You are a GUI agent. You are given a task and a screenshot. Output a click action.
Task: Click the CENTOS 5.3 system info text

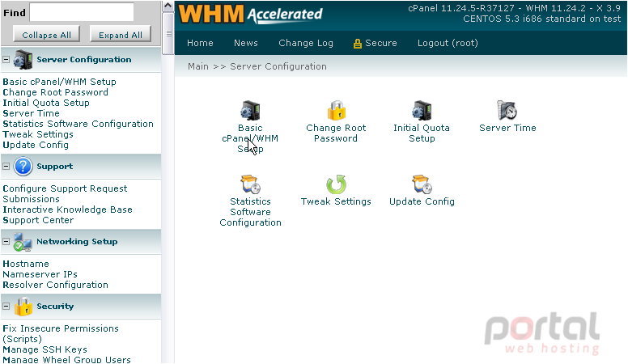542,19
